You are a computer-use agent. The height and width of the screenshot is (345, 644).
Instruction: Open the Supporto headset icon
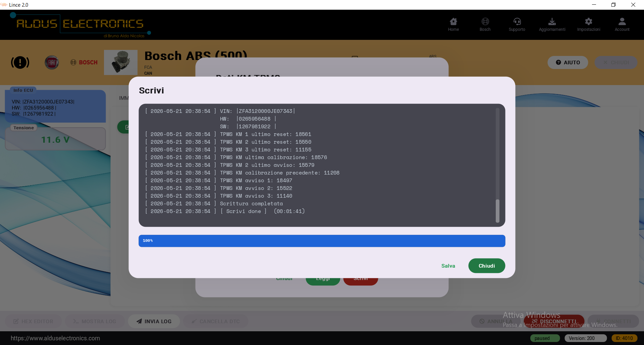click(x=517, y=24)
